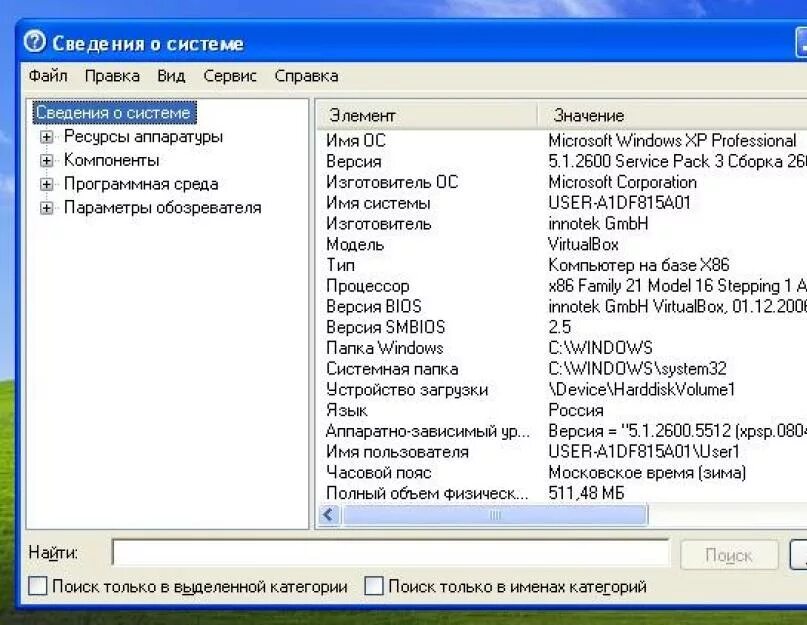Click the C:\WINDOWS\system32 value
807x625 pixels.
coord(637,369)
